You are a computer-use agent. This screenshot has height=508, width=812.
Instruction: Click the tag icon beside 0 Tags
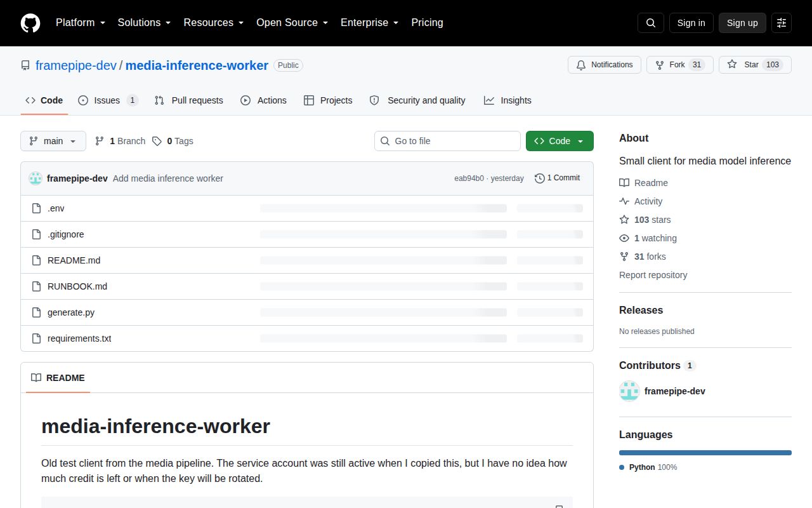click(157, 141)
